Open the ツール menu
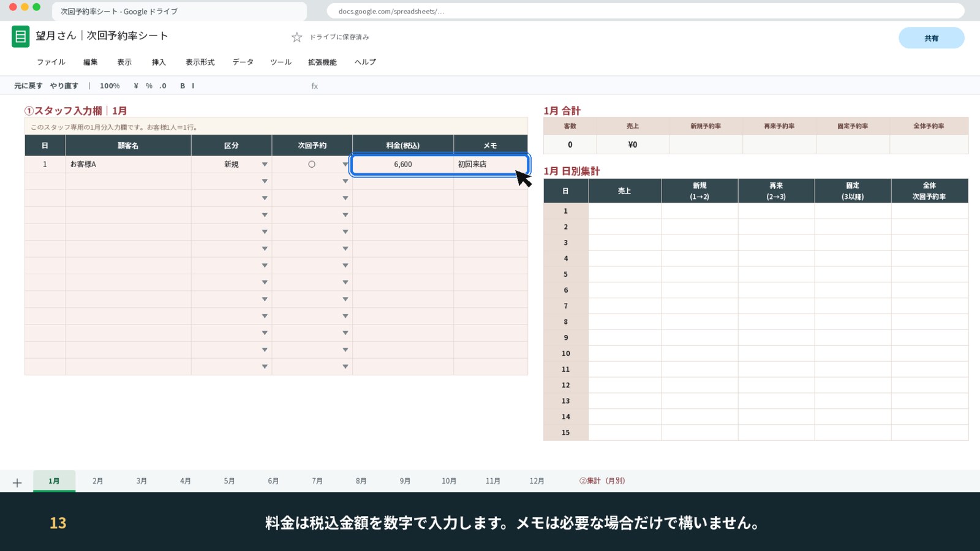This screenshot has height=551, width=980. point(281,62)
